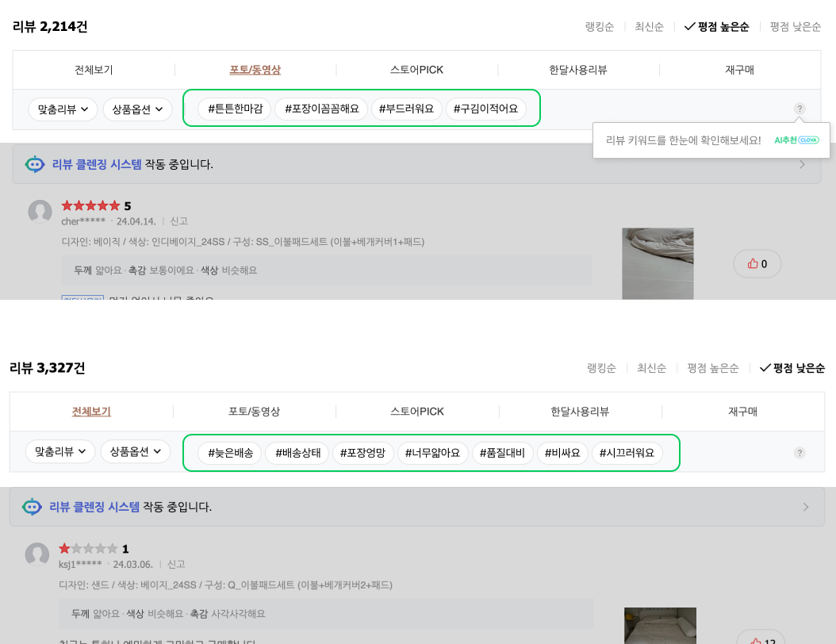Screen dimensions: 836x644
Task: Click date 24.03.06. on ksj1*****'s review
Action: click(x=132, y=564)
